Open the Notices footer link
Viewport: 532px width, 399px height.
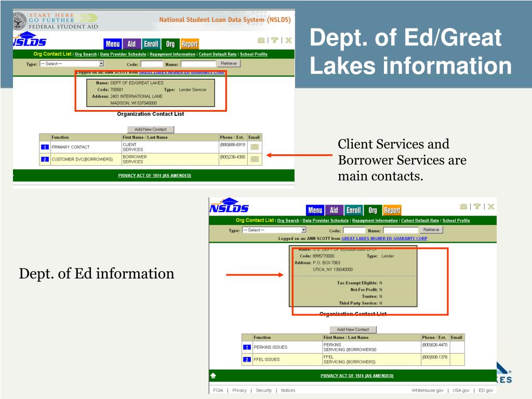[x=288, y=391]
